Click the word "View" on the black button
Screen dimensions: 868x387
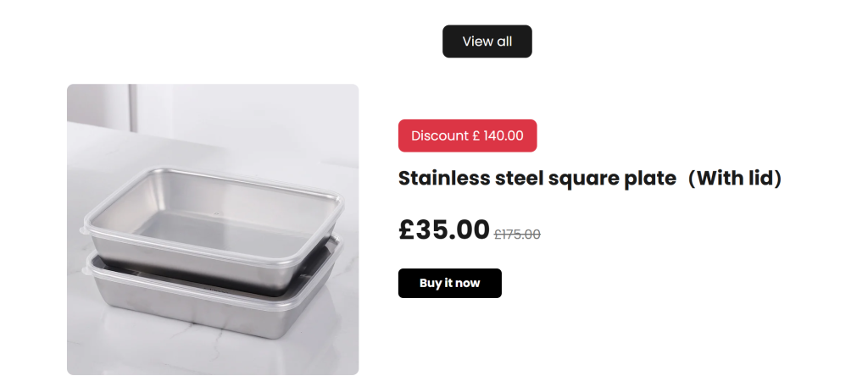pos(476,41)
